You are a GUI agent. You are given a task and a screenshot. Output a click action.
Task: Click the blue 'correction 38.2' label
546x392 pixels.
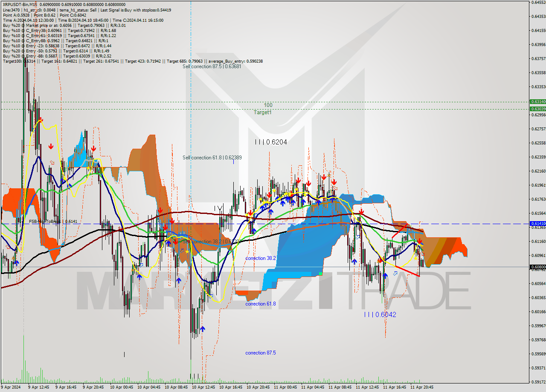(x=261, y=258)
